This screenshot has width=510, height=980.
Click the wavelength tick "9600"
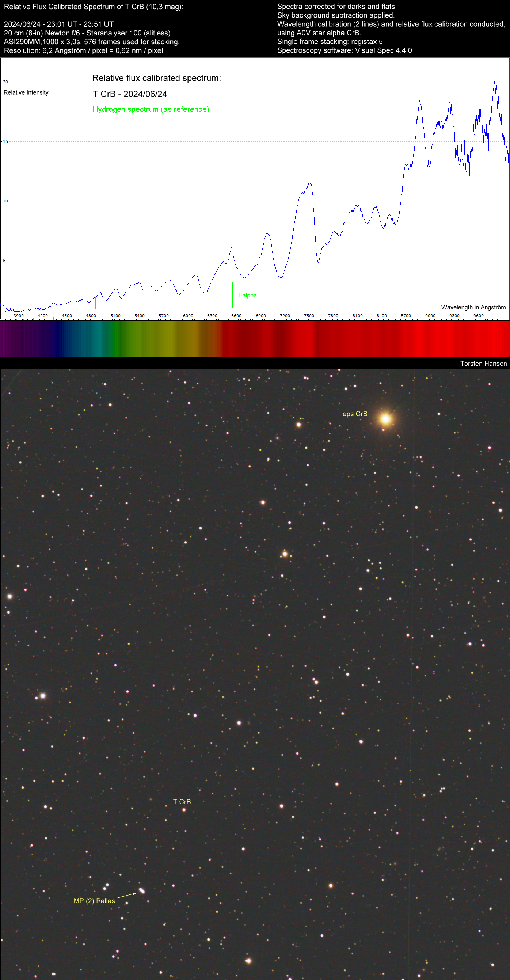click(479, 316)
